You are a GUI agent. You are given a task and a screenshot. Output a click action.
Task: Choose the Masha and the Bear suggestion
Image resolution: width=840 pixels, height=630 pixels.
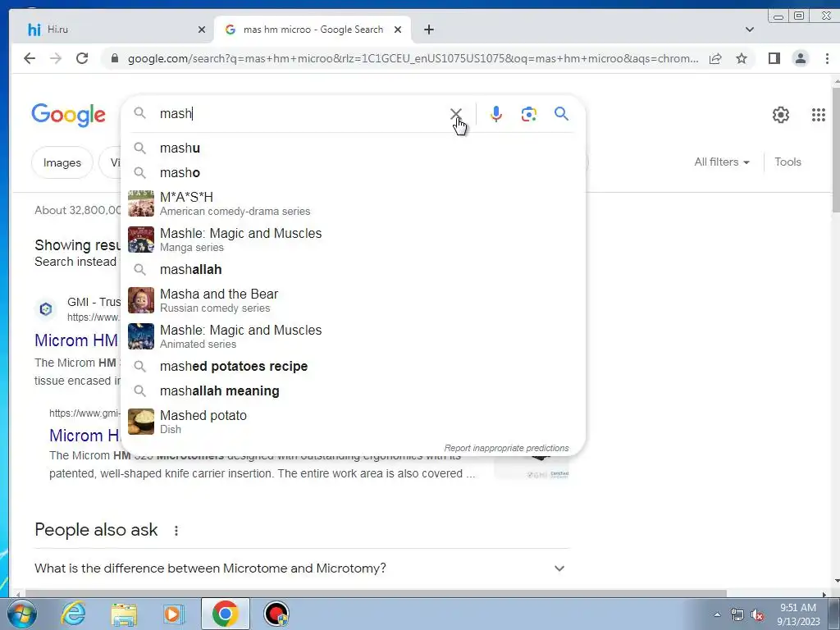(353, 300)
